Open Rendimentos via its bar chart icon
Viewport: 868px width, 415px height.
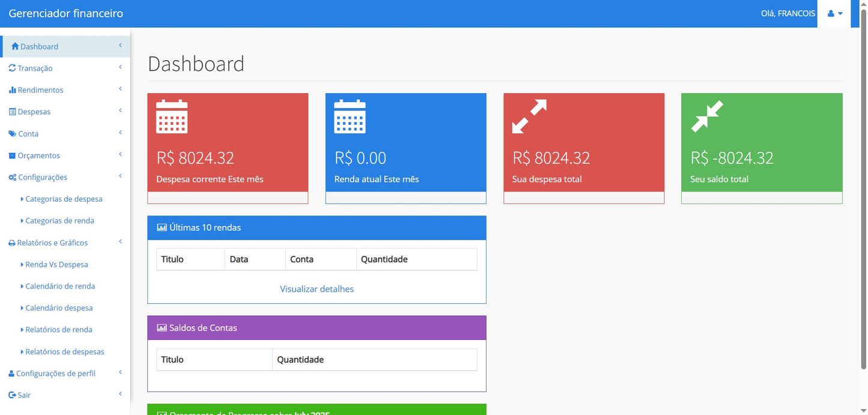pos(13,89)
